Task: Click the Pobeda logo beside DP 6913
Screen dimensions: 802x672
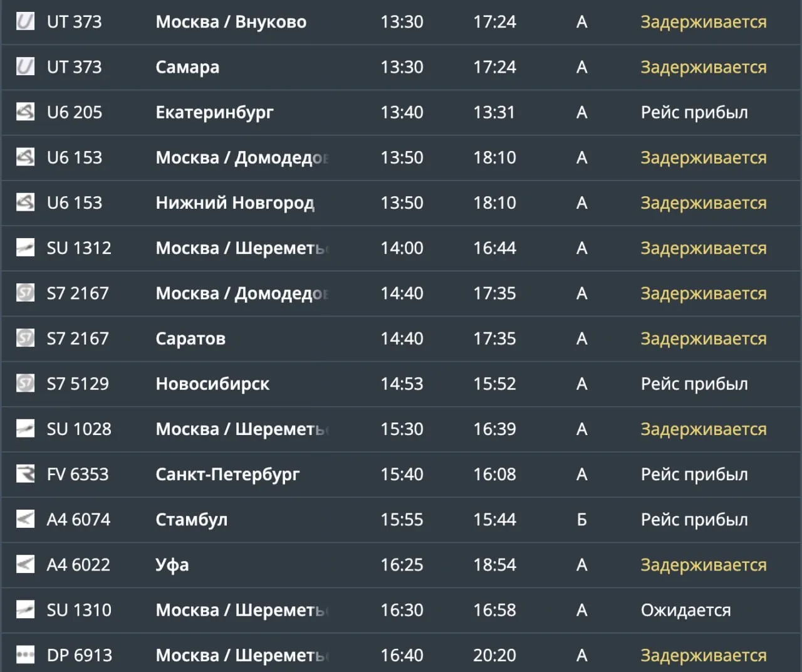Action: tap(25, 655)
